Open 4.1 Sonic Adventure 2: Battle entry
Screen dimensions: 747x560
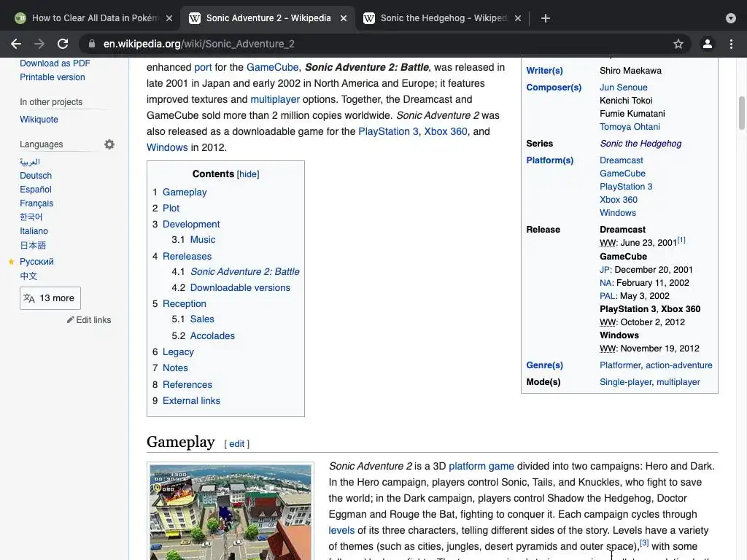coord(245,271)
